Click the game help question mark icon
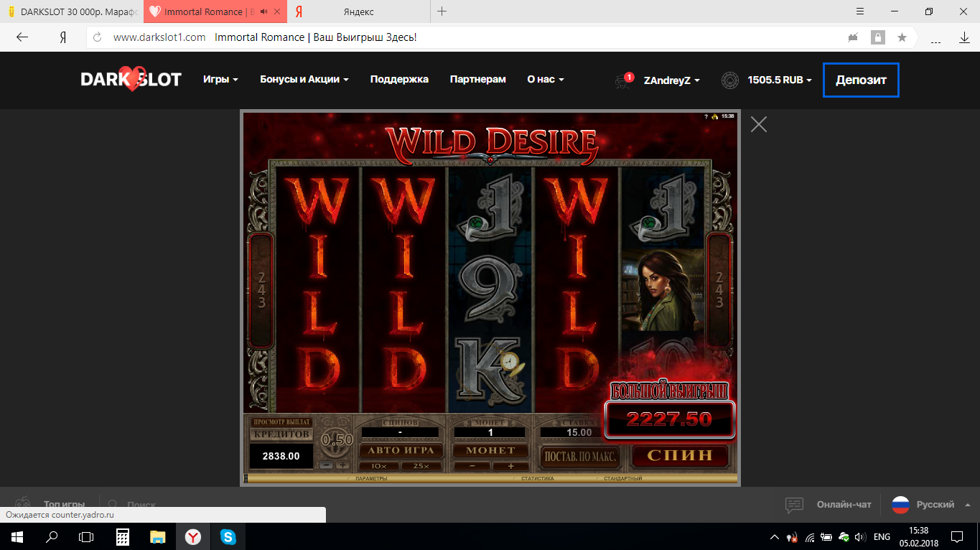 coord(707,116)
